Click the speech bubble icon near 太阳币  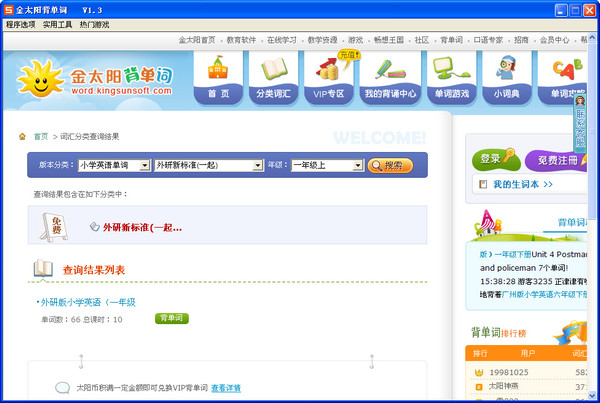(62, 388)
